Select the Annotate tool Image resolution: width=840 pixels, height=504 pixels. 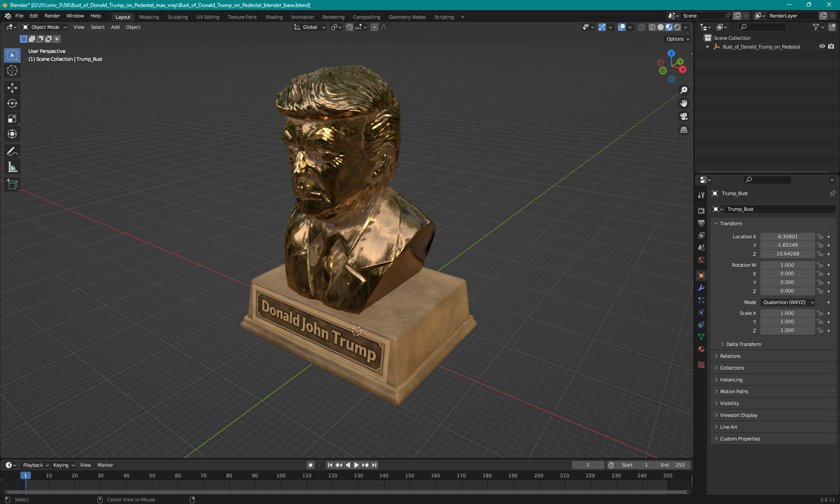coord(12,152)
